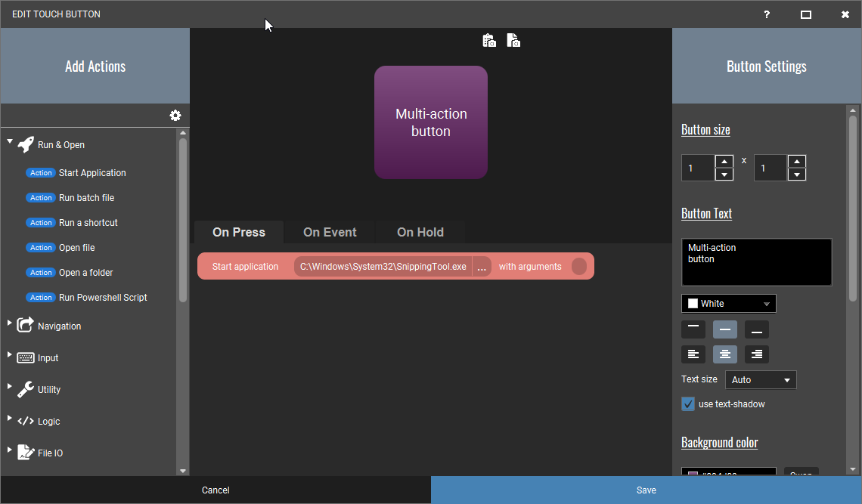Click the Cancel button
Image resolution: width=862 pixels, height=504 pixels.
click(x=215, y=490)
